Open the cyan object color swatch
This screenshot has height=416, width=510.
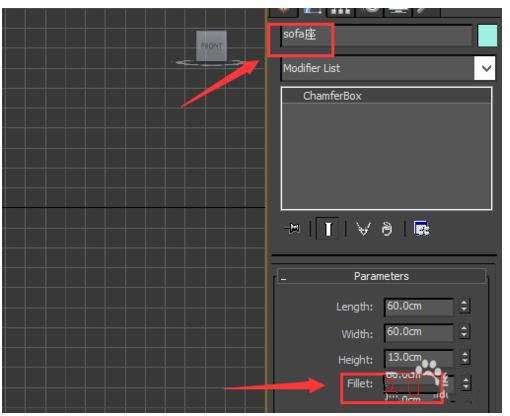pyautogui.click(x=487, y=36)
